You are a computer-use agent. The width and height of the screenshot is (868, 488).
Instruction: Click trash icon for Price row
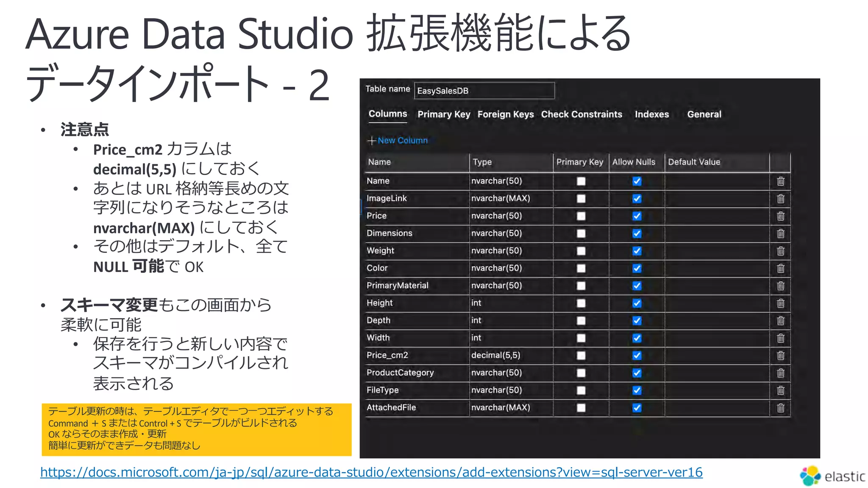781,216
